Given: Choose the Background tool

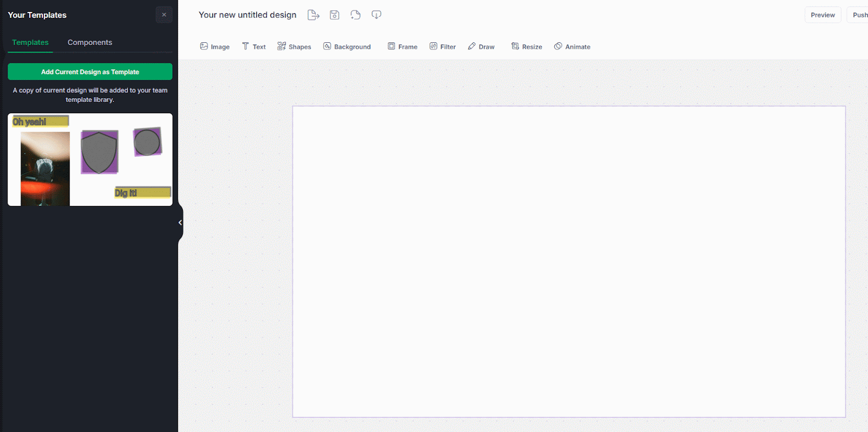Looking at the screenshot, I should pos(347,47).
